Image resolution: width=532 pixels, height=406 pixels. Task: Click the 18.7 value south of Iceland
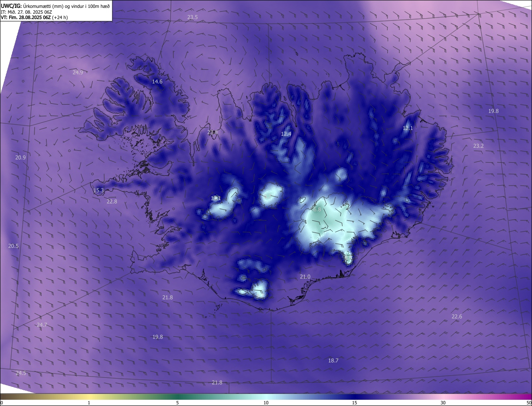click(333, 360)
